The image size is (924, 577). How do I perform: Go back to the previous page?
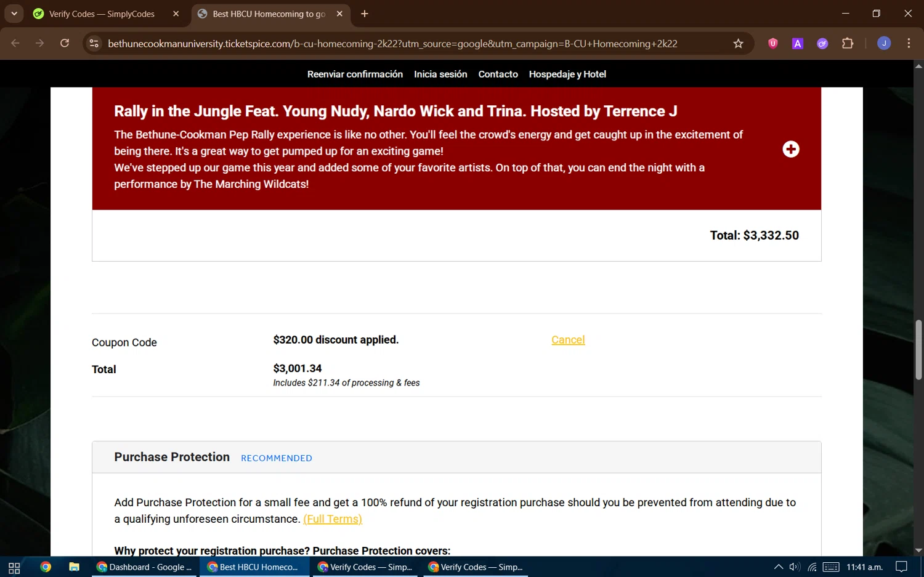(15, 43)
